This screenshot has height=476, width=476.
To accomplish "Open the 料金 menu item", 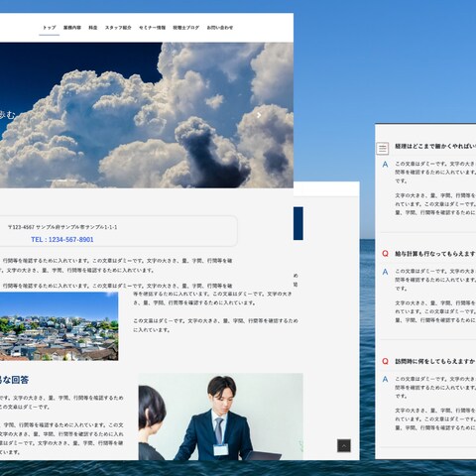I will 93,28.
